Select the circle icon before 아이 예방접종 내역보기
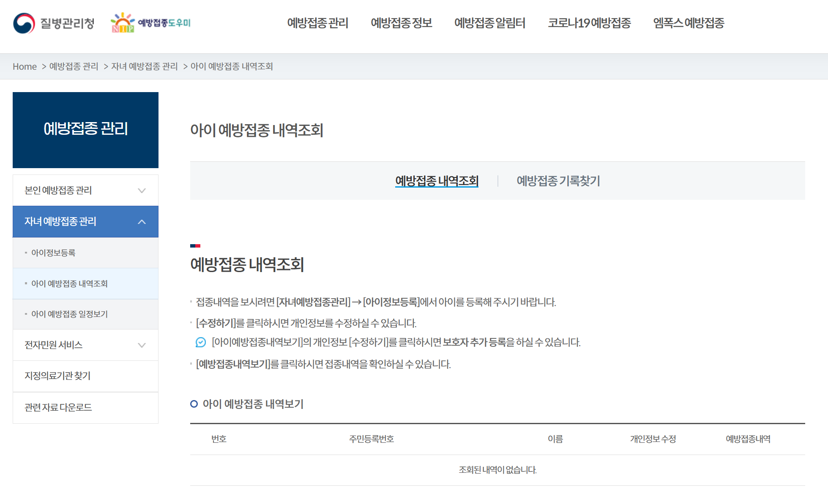Screen dimensions: 828x504 pyautogui.click(x=194, y=404)
